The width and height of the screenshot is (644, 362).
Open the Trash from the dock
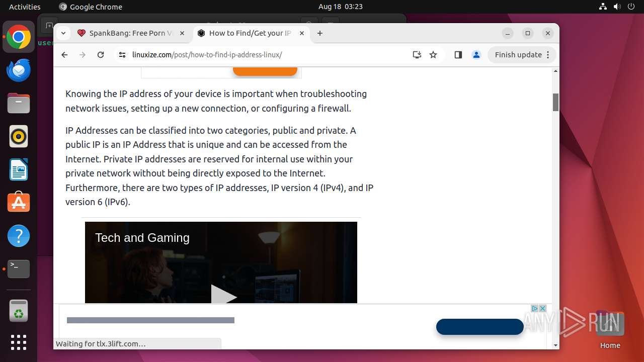[19, 311]
